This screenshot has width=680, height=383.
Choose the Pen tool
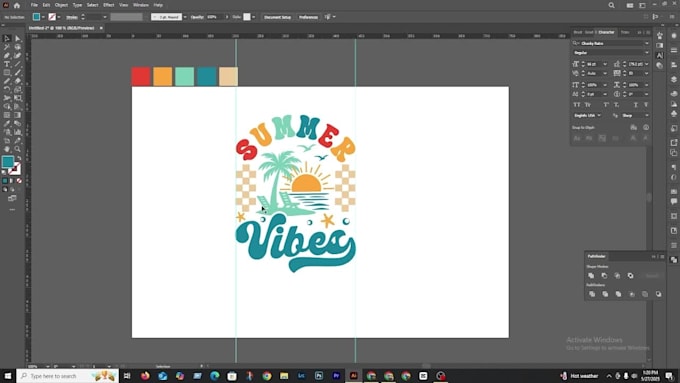click(x=7, y=56)
